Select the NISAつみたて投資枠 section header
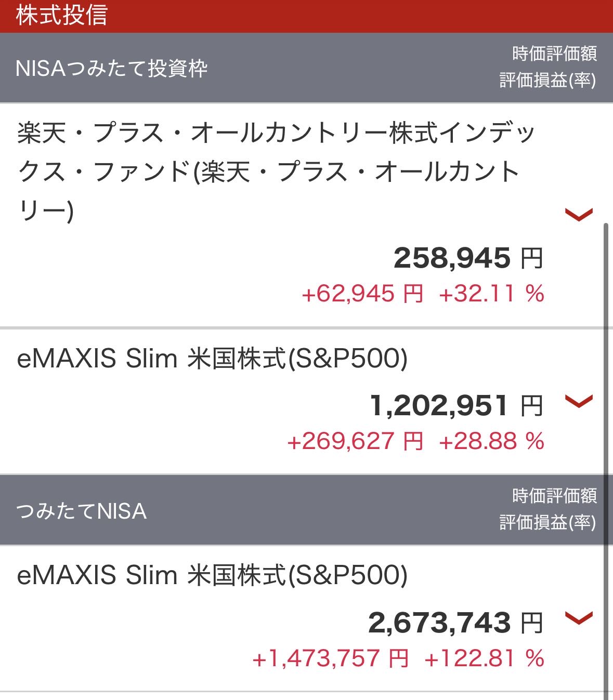Screen dimensions: 613x700 click(x=112, y=69)
